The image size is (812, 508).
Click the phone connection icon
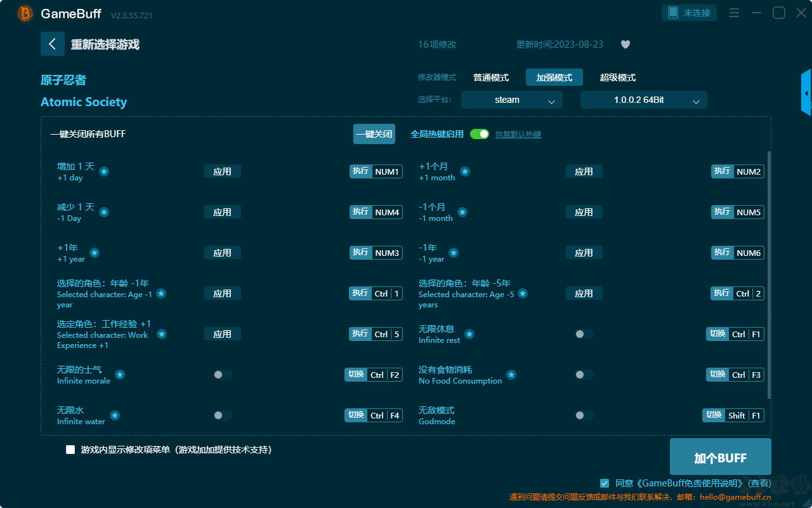(x=673, y=13)
